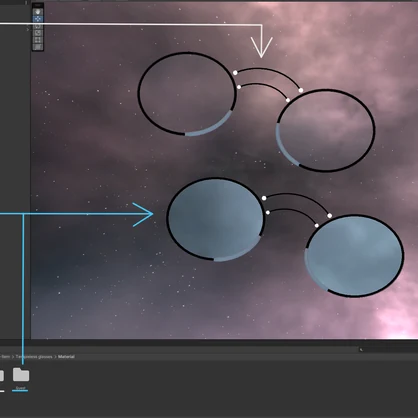Select the Rotate tool in scene toolbar
Viewport: 418px width, 418px height.
pos(38,26)
